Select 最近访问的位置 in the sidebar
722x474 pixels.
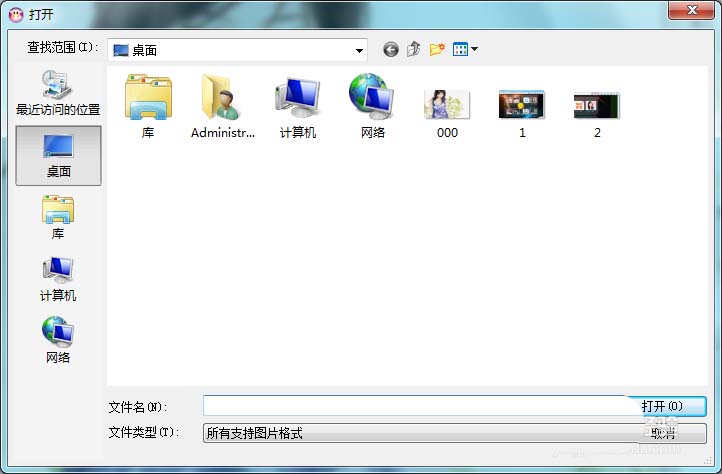point(58,93)
